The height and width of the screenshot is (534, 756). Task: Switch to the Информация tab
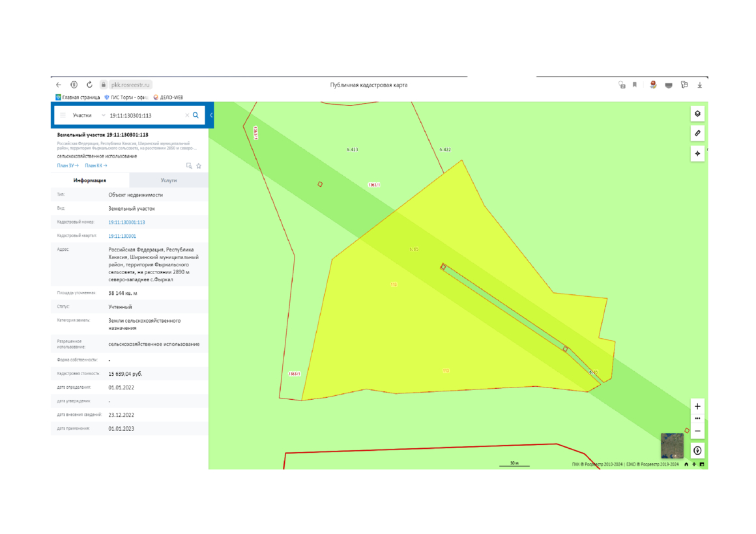90,180
